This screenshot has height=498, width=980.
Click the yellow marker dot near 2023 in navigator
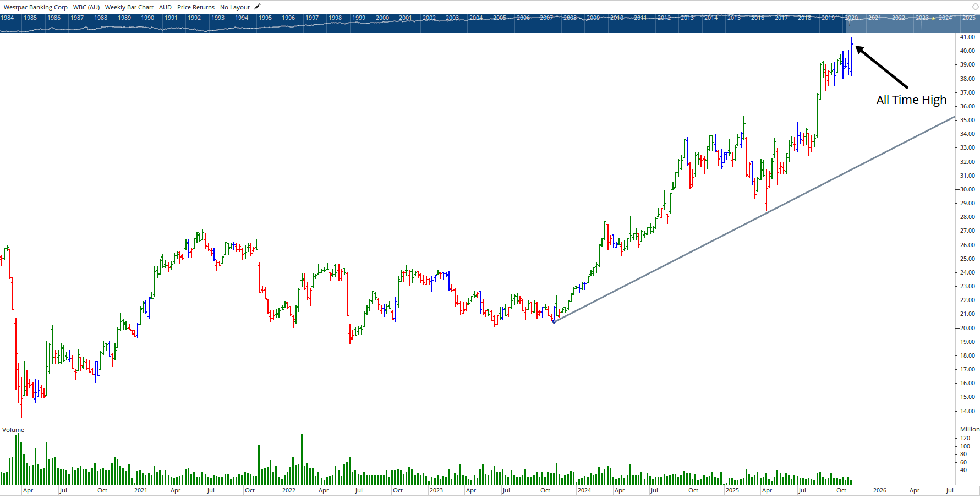pyautogui.click(x=934, y=18)
